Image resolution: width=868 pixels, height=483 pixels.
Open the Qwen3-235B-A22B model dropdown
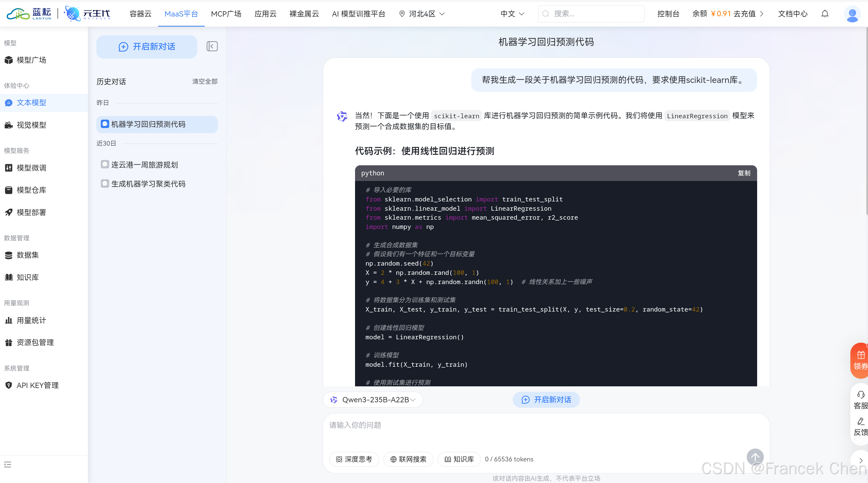[x=373, y=400]
